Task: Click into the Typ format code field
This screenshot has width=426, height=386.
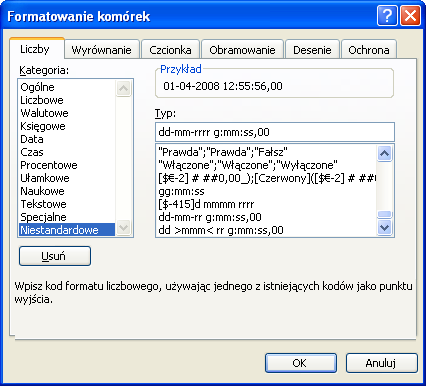Action: (x=275, y=132)
